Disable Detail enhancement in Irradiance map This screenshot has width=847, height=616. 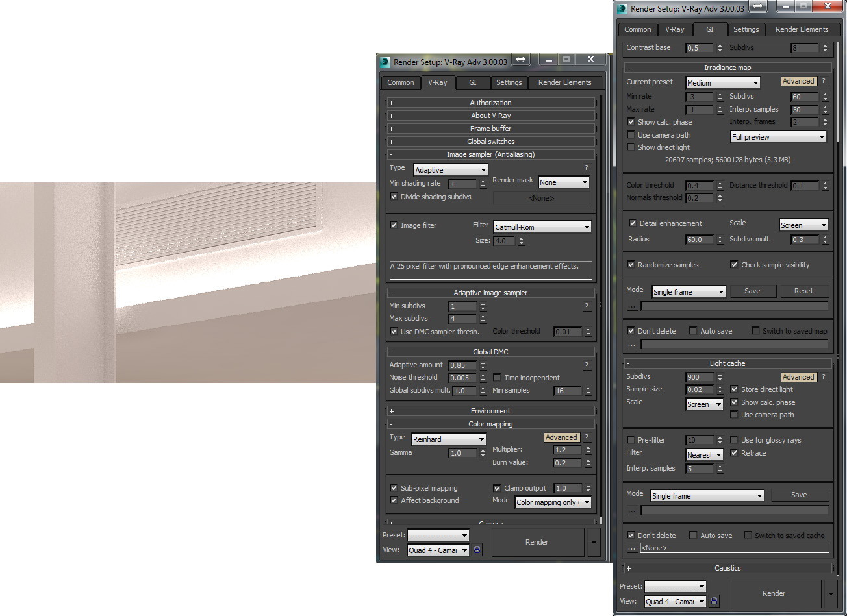[x=633, y=223]
